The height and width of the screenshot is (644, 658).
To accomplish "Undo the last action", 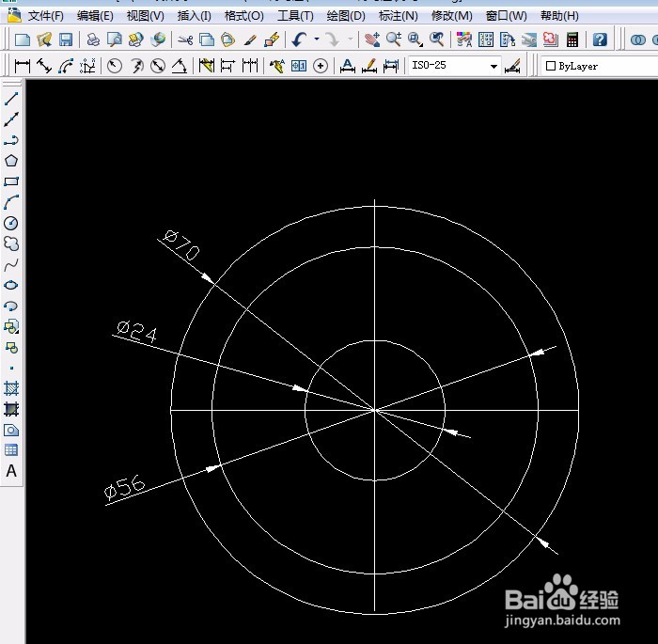I will point(299,39).
